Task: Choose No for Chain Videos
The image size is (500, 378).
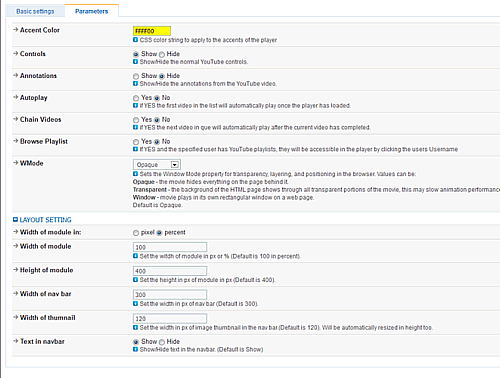Action: click(157, 120)
